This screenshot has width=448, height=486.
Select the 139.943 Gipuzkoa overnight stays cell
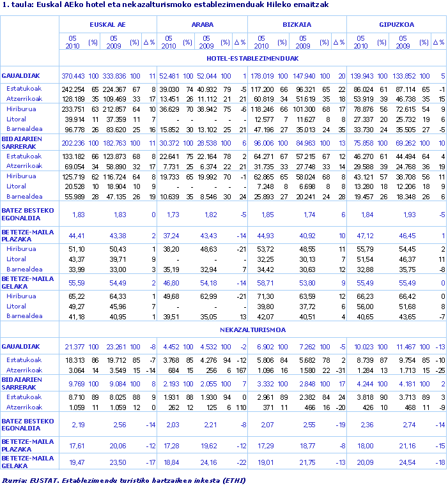coord(361,76)
